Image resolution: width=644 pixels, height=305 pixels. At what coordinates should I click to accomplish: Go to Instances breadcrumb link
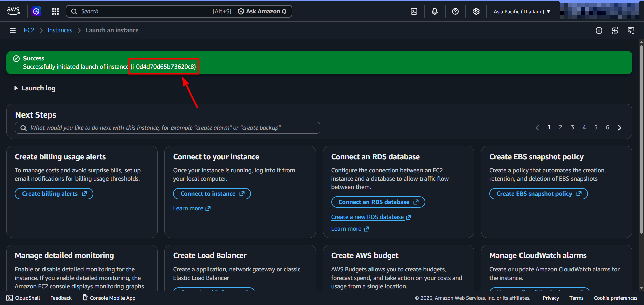pos(60,30)
